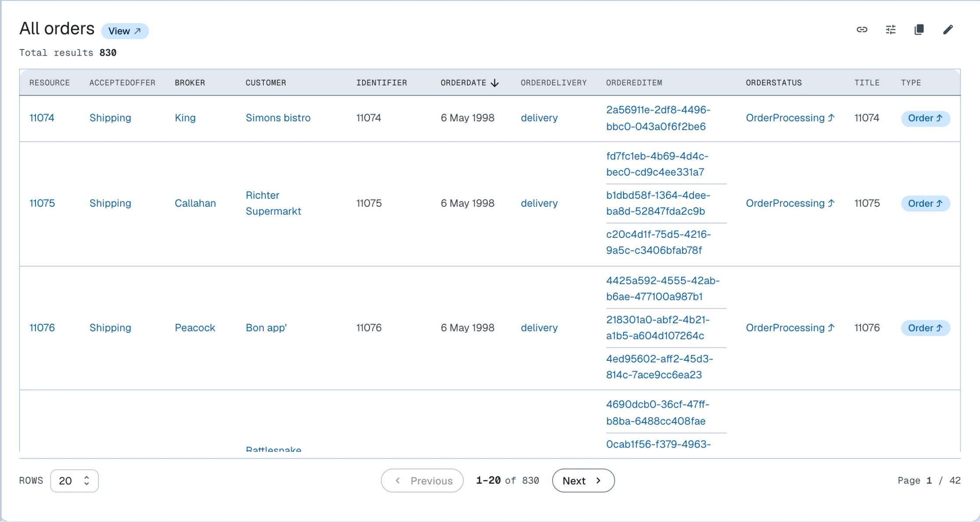The height and width of the screenshot is (522, 980).
Task: Click the TITLE column header
Action: coord(867,83)
